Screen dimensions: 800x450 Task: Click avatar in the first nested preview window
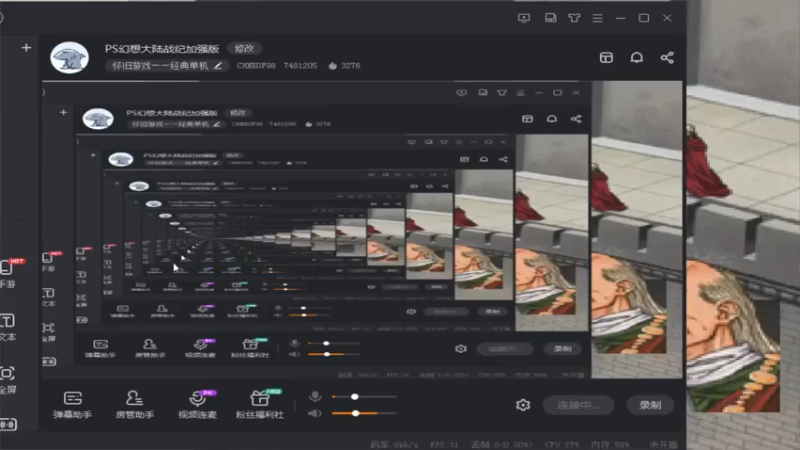tap(97, 119)
